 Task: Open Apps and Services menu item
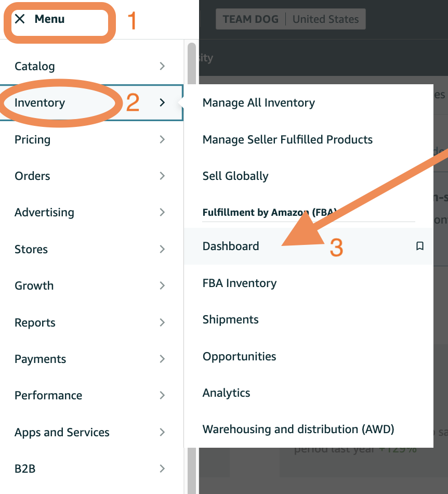[62, 432]
